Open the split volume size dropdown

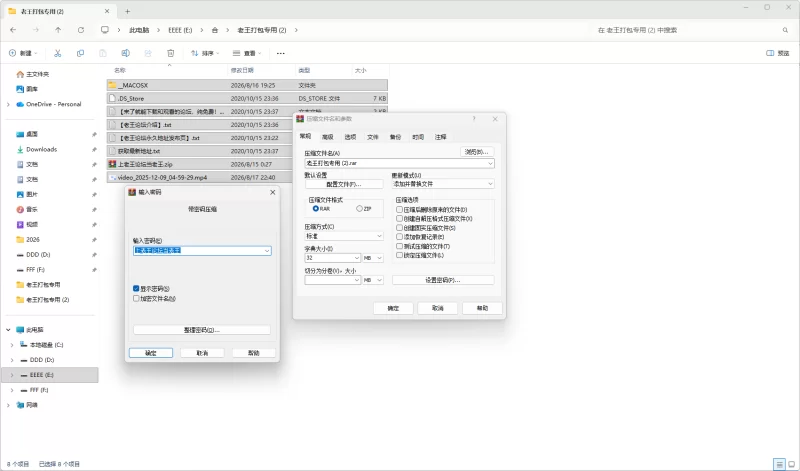pyautogui.click(x=333, y=280)
